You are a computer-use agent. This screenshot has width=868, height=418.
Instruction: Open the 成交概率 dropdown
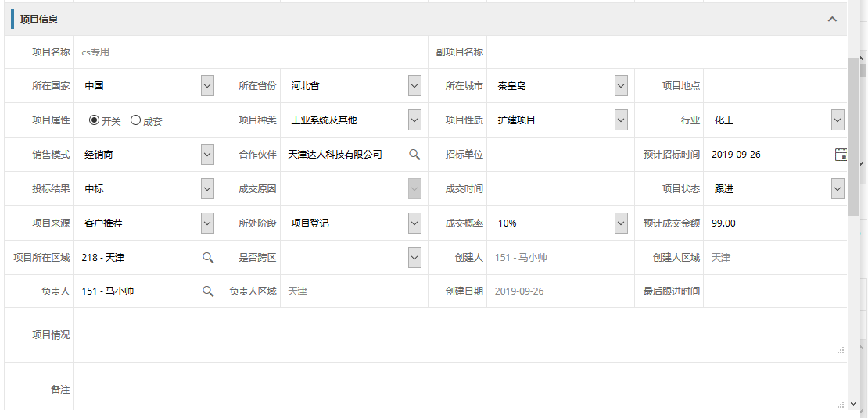click(x=621, y=223)
